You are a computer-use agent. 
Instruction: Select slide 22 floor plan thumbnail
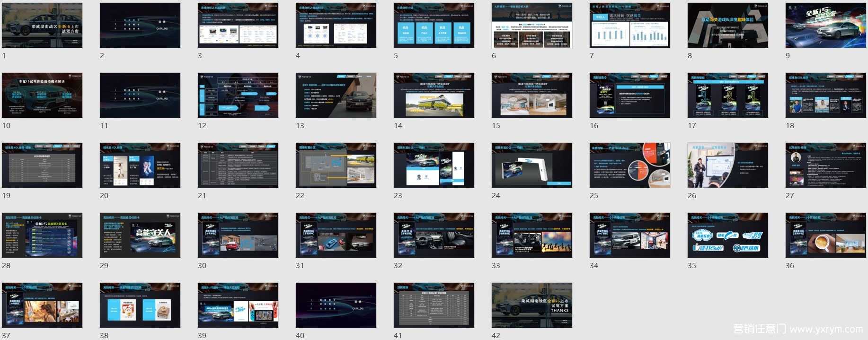tap(336, 165)
